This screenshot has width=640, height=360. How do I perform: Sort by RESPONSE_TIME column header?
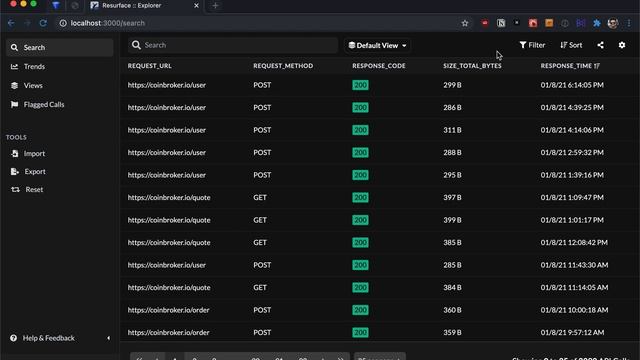pyautogui.click(x=570, y=66)
